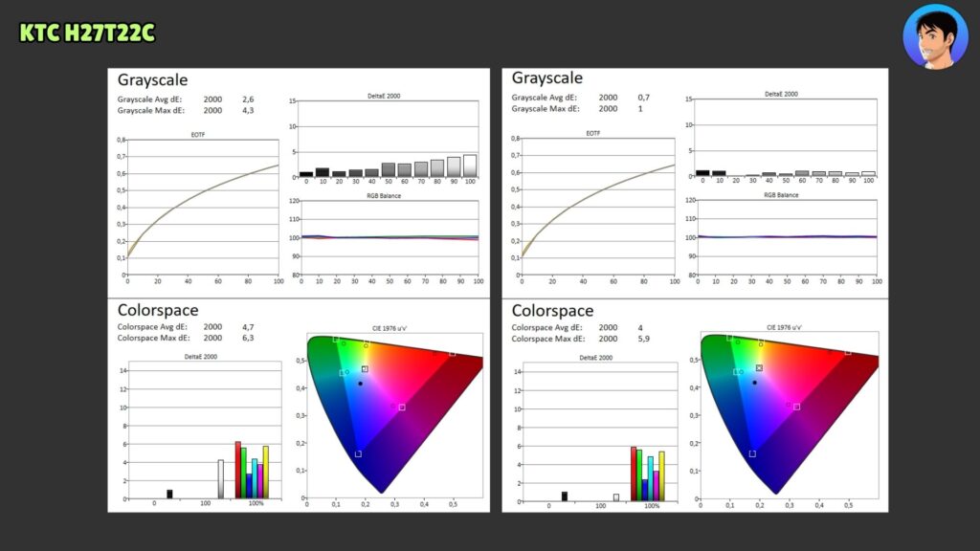The height and width of the screenshot is (551, 980).
Task: Click the Grayscale heading above Avg dE 2,6
Action: point(152,80)
